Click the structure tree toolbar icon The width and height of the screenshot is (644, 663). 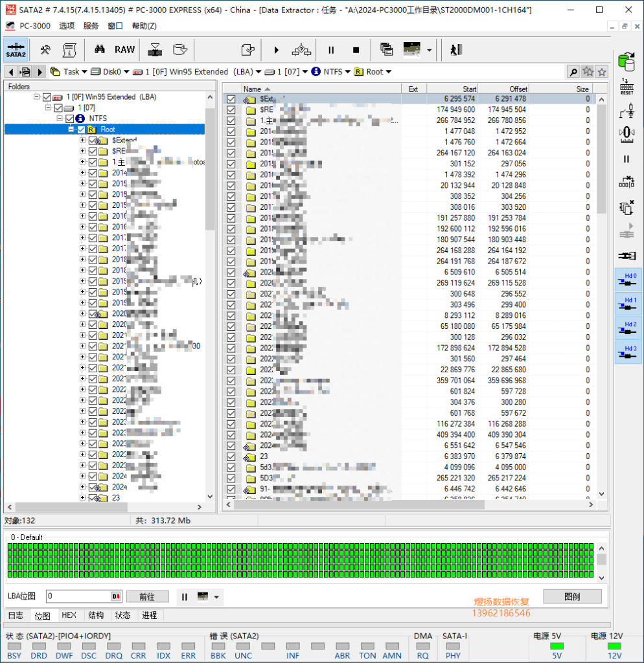pos(302,50)
